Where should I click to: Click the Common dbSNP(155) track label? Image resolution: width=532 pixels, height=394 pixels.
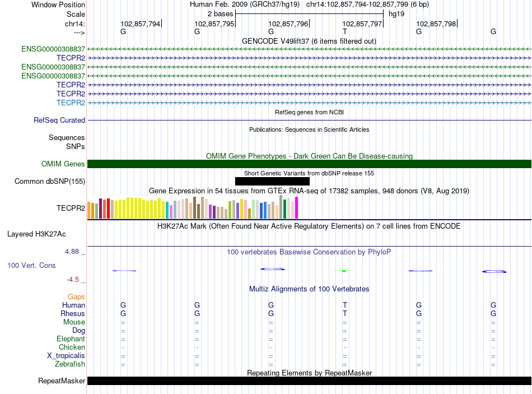(49, 181)
